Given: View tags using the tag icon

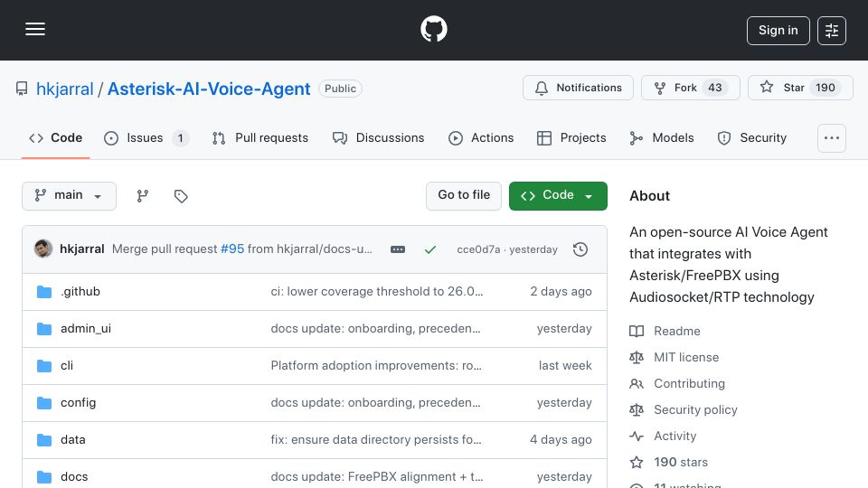Looking at the screenshot, I should click(x=181, y=196).
